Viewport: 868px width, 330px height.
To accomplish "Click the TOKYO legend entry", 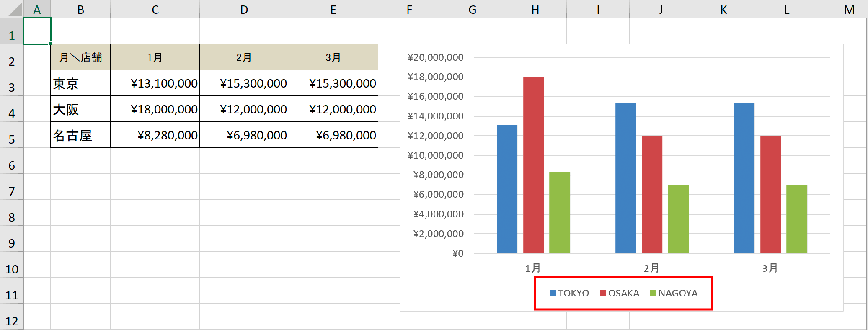I will 569,293.
